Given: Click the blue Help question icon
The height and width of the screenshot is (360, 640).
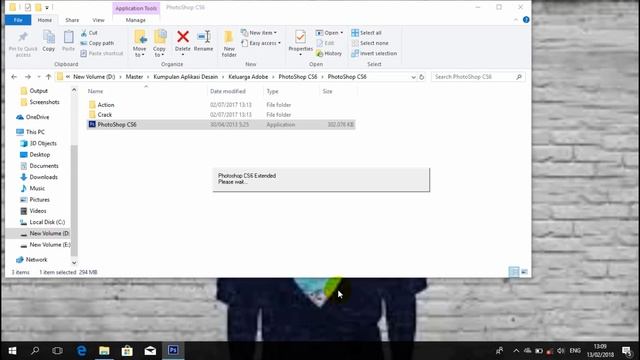Looking at the screenshot, I should coord(526,20).
